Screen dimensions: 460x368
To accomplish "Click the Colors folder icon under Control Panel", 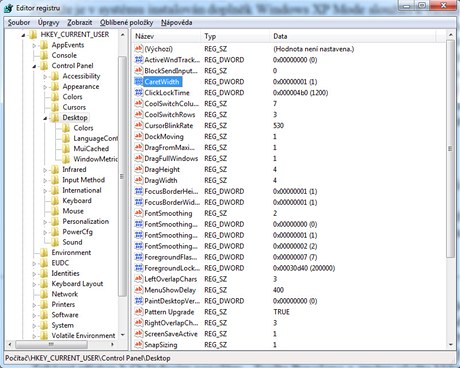I will click(x=55, y=97).
